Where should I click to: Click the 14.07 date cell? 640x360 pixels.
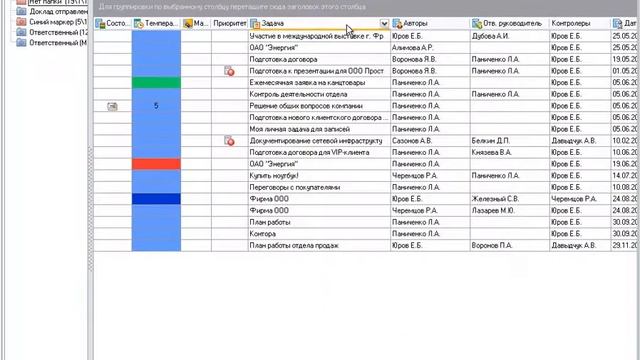625,176
